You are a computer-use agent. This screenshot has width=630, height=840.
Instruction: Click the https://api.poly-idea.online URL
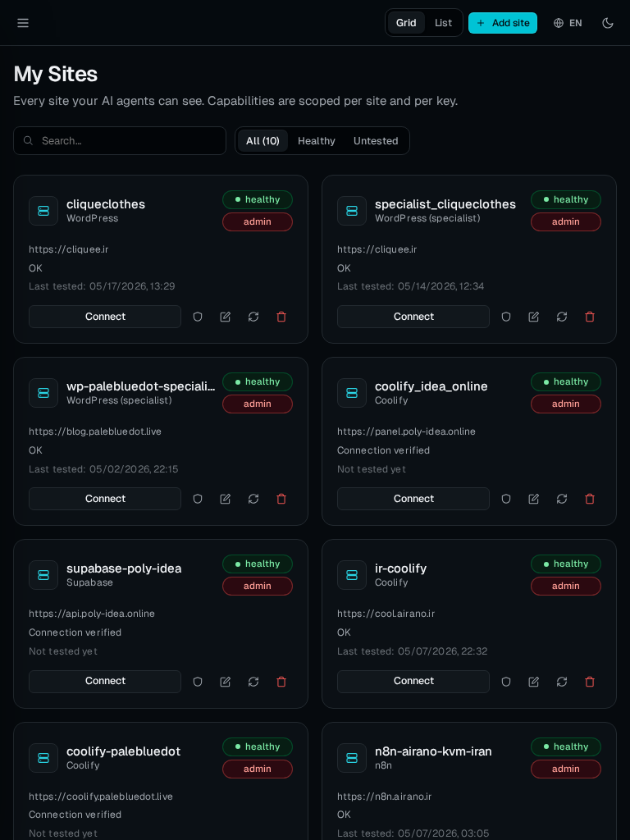point(92,614)
